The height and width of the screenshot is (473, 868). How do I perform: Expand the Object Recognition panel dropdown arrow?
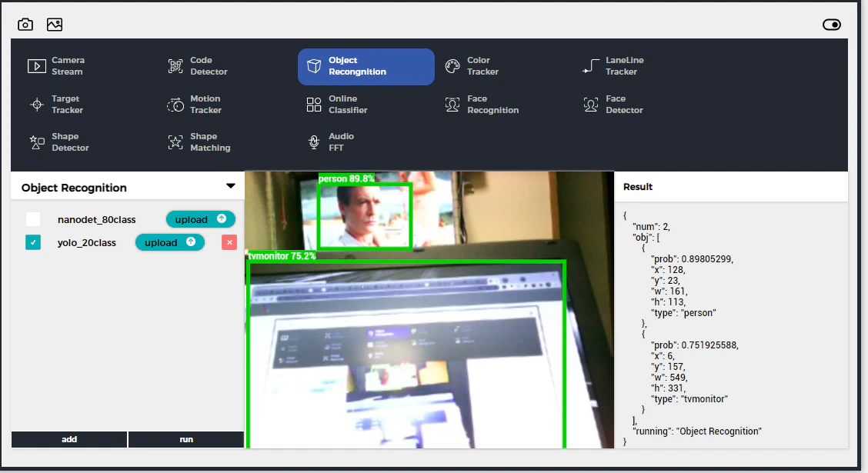pos(231,186)
